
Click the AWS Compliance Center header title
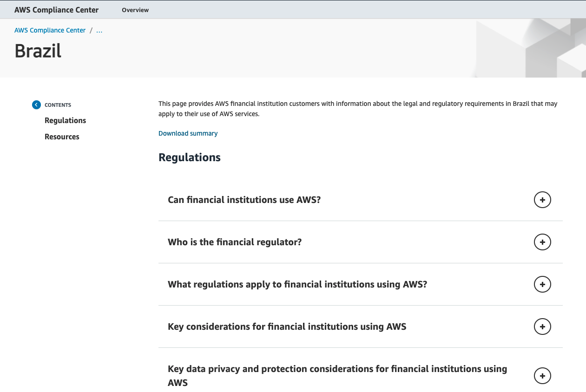(x=56, y=10)
